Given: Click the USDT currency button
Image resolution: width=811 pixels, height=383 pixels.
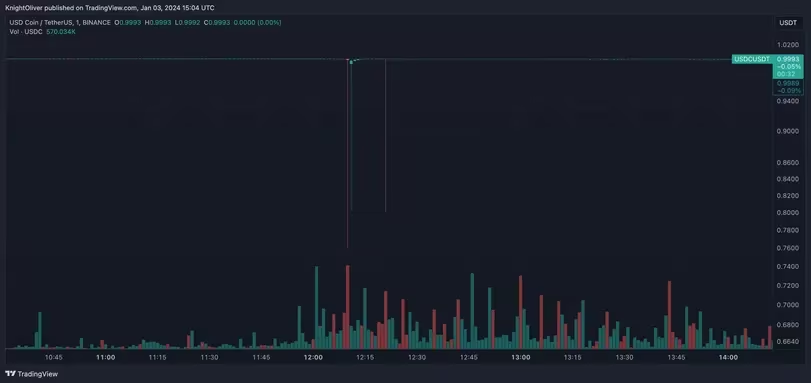Looking at the screenshot, I should pos(788,23).
